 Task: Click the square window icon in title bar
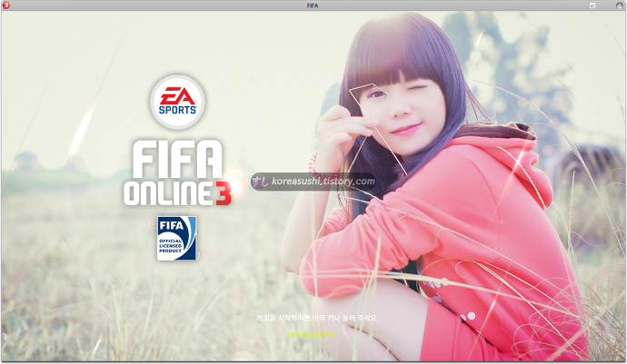point(592,5)
